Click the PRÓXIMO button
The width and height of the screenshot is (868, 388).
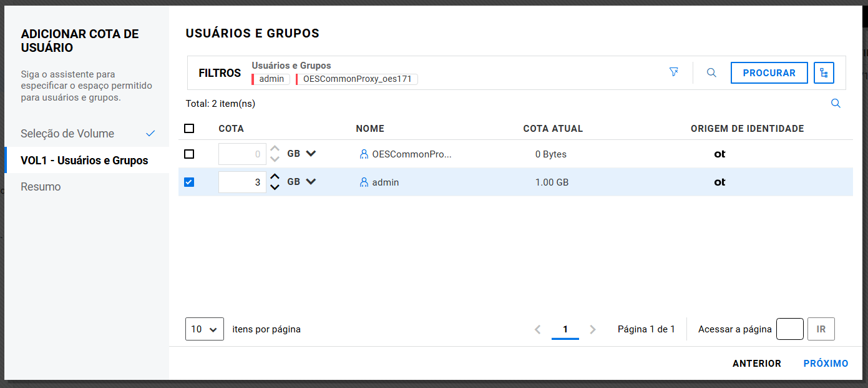tap(826, 364)
